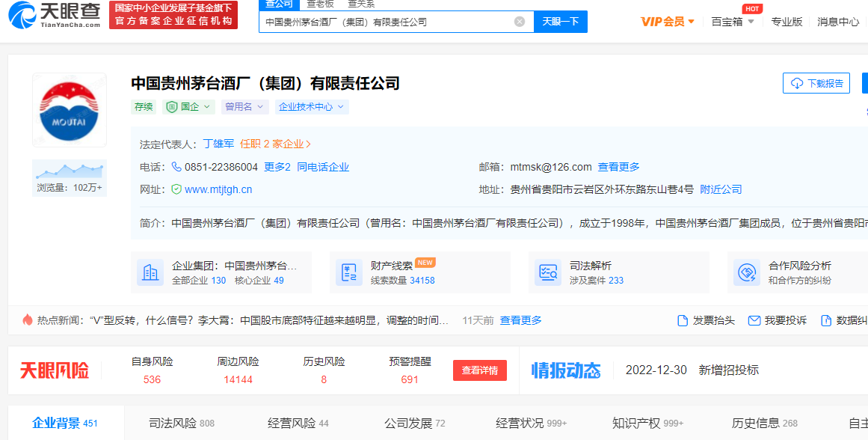Click the phone icon beside 0851-22386004
The height and width of the screenshot is (440, 868).
176,167
